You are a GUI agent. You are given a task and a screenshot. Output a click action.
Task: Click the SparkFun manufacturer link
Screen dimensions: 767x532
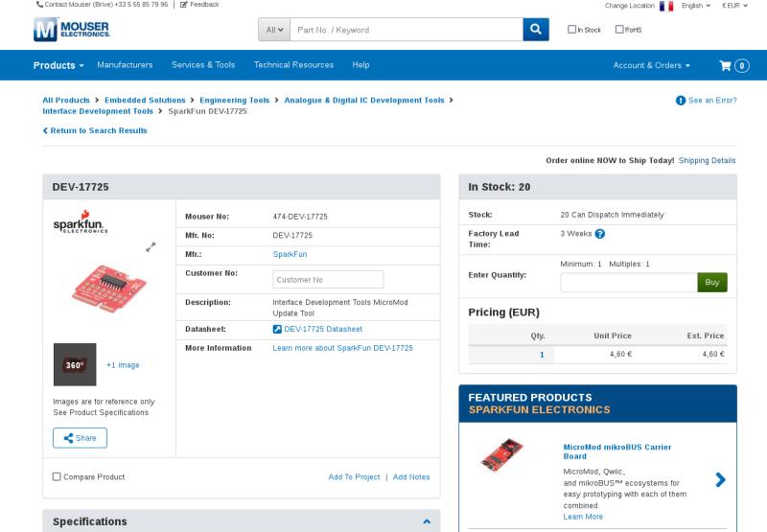coord(290,254)
